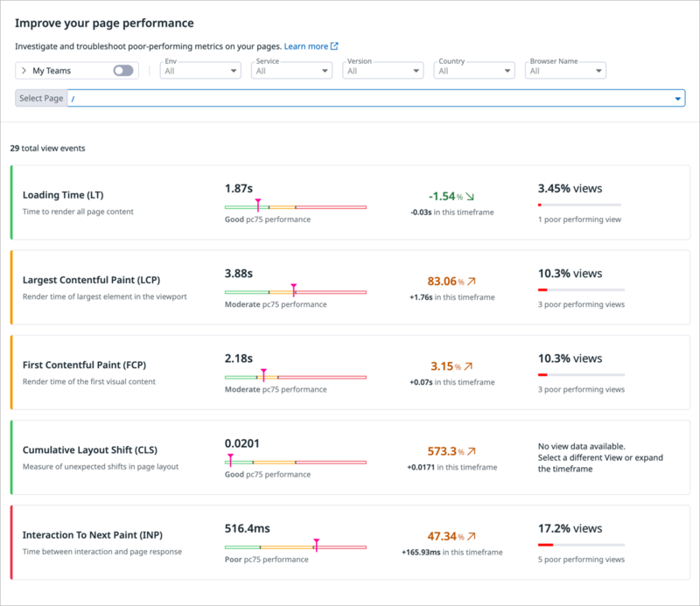Open the Learn more link
Viewport: 700px width, 606px height.
(305, 46)
